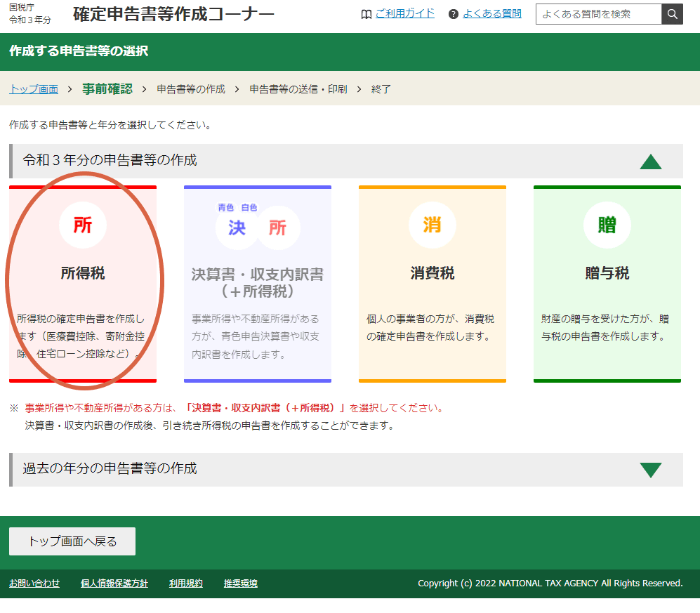The height and width of the screenshot is (613, 700).
Task: Click the book icon beside ご利用ガイド
Action: 366,14
